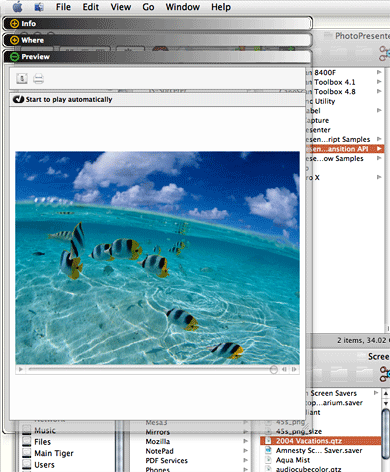Expand the PDF Services folder arrow
390x472 pixels.
point(245,460)
